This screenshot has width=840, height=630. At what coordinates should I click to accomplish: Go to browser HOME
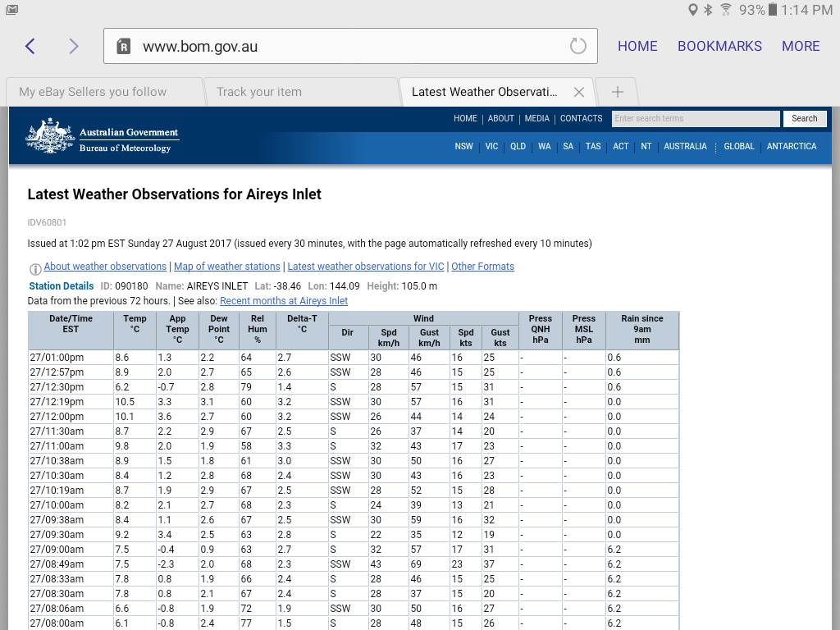637,46
